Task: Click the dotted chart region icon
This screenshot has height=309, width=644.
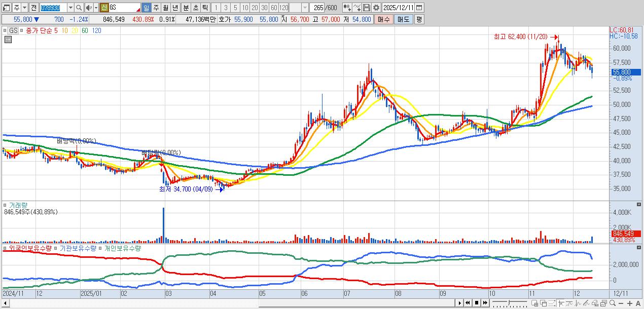Action: click(x=552, y=303)
